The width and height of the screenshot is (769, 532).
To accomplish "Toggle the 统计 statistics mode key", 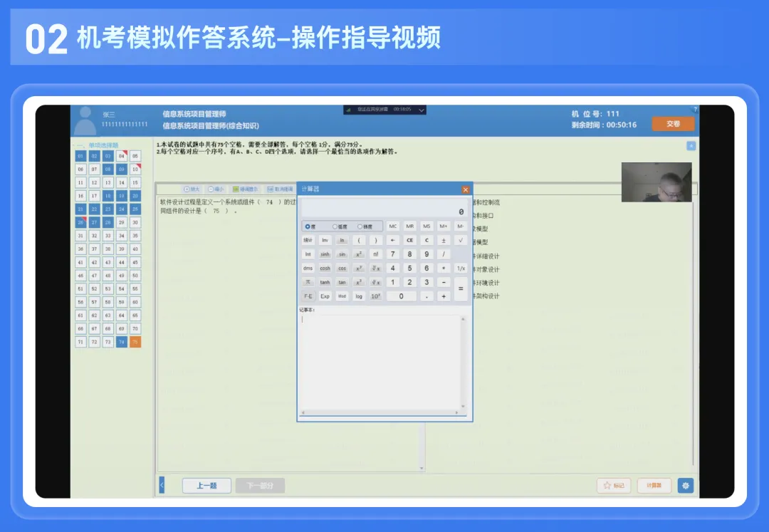I will (x=308, y=240).
